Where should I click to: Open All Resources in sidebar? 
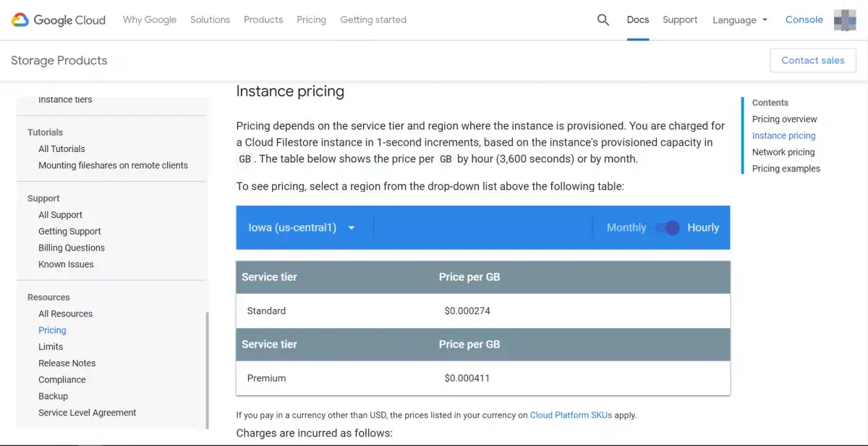pyautogui.click(x=65, y=314)
